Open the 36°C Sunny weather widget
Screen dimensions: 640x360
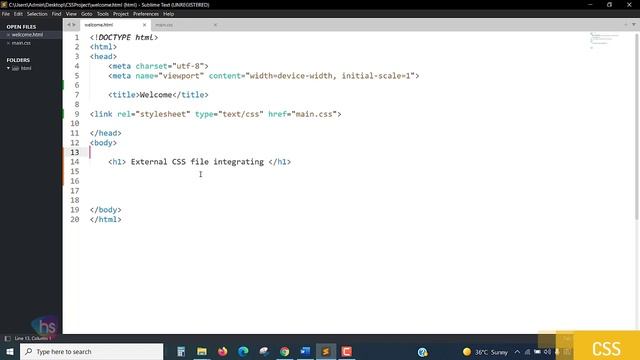pos(485,352)
